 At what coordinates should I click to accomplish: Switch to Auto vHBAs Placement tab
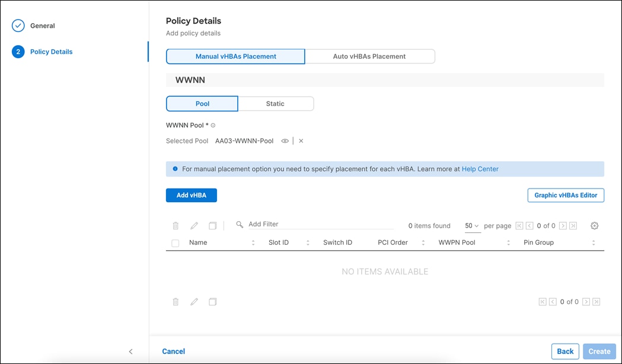tap(369, 56)
